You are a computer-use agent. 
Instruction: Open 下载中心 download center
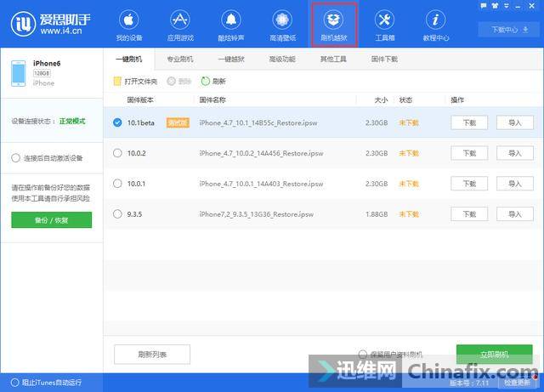point(509,30)
